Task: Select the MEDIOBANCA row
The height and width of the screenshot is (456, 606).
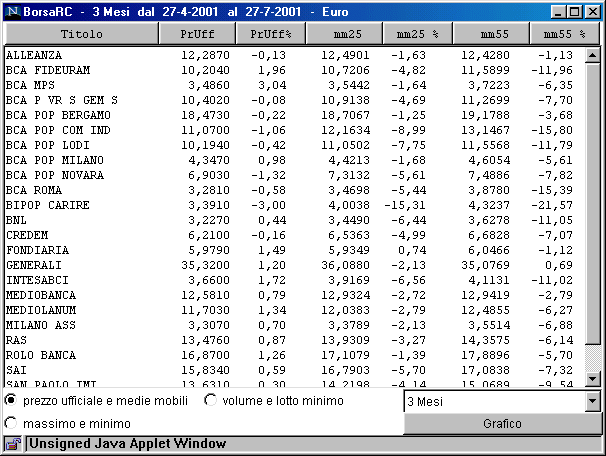Action: (x=294, y=295)
